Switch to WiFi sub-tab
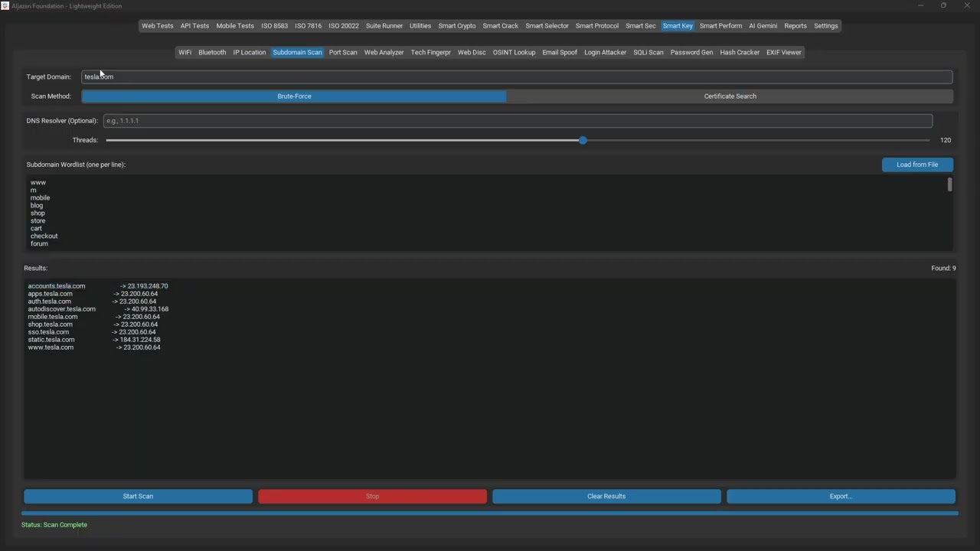The height and width of the screenshot is (551, 980). [185, 53]
